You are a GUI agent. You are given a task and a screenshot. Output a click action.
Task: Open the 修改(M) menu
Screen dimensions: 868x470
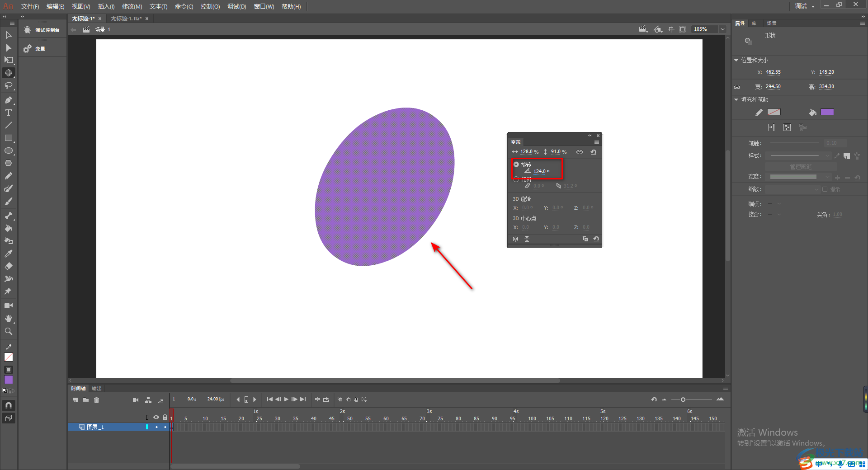click(x=132, y=6)
